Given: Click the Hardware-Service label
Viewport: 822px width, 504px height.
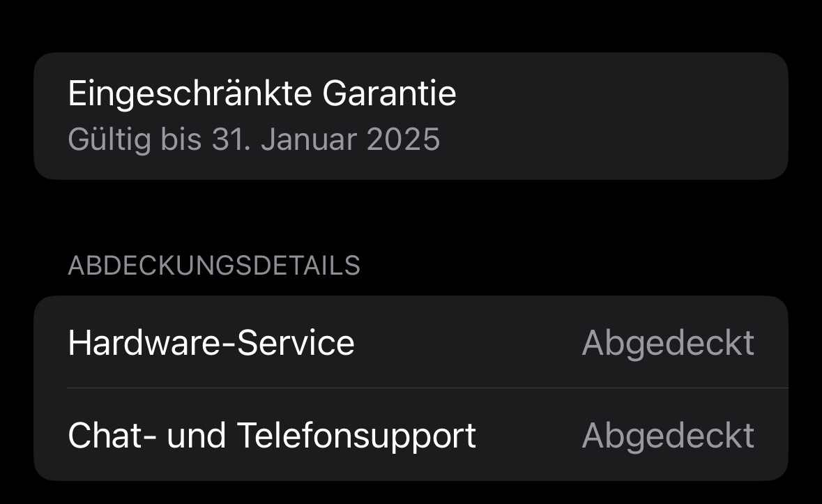Looking at the screenshot, I should (211, 343).
